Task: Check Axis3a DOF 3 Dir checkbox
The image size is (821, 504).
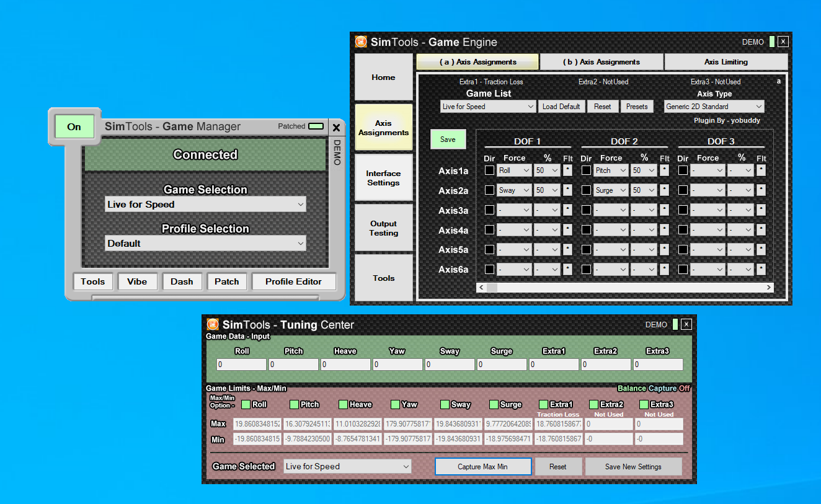Action: coord(683,210)
